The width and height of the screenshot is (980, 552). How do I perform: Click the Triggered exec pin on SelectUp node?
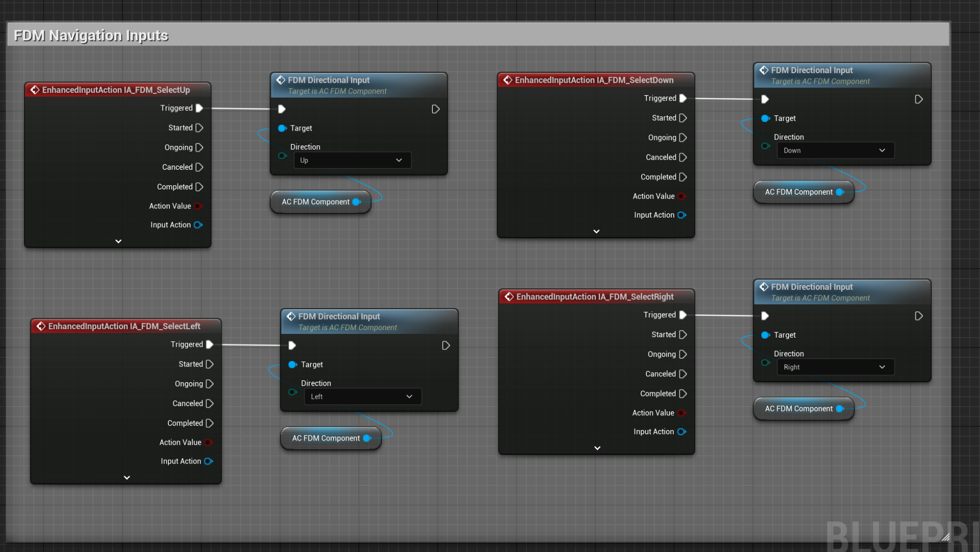pyautogui.click(x=200, y=108)
